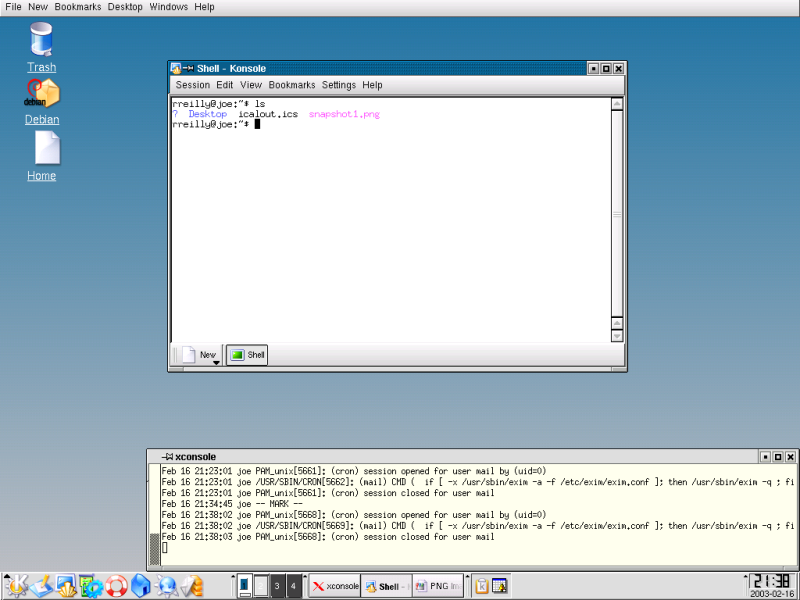This screenshot has height=600, width=800.
Task: Open Klipper clipboard from the system tray
Action: pyautogui.click(x=482, y=585)
